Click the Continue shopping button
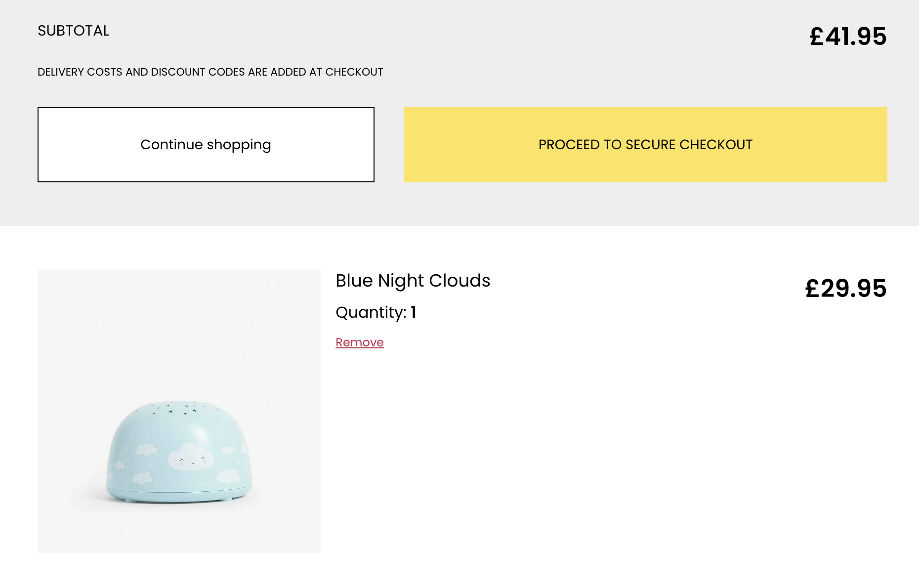This screenshot has width=919, height=588. (x=206, y=145)
